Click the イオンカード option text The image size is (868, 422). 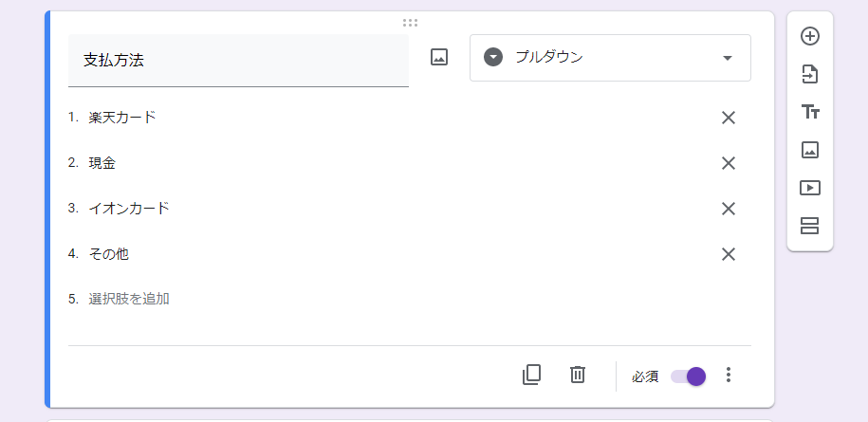tap(129, 209)
